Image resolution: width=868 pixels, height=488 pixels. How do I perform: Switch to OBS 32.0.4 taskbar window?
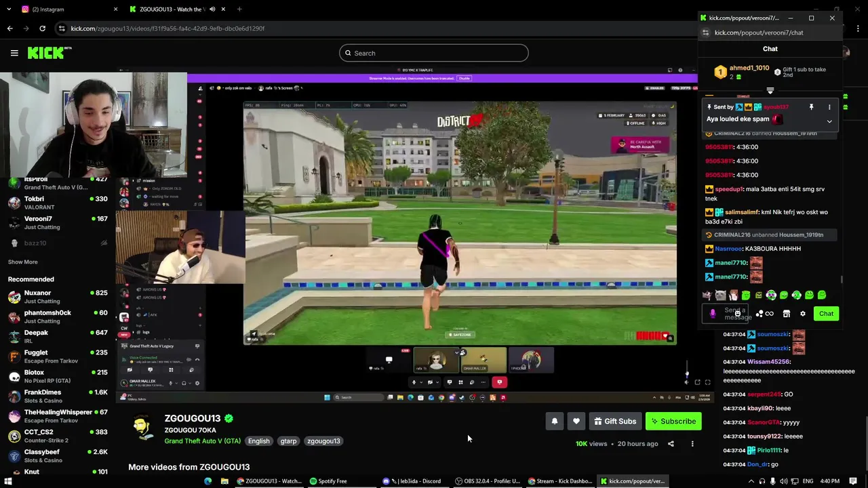pyautogui.click(x=487, y=481)
